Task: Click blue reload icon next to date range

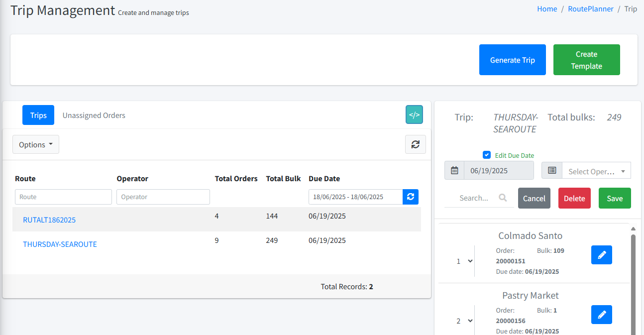Action: click(411, 197)
